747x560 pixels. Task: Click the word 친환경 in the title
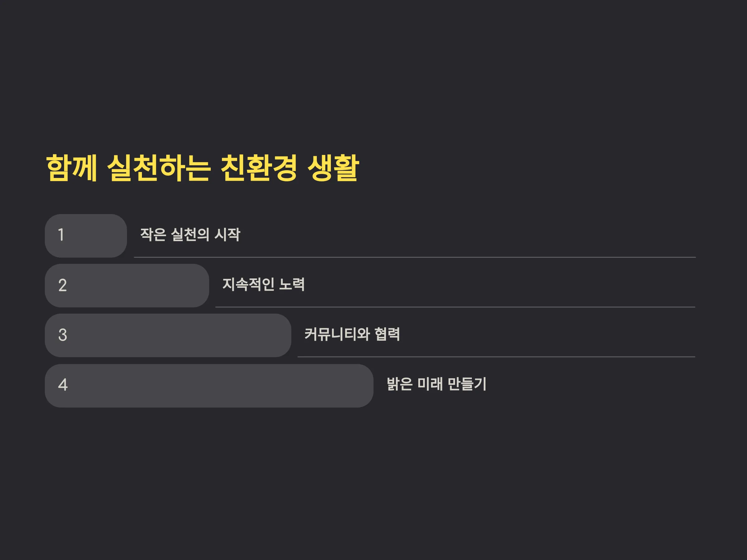258,168
